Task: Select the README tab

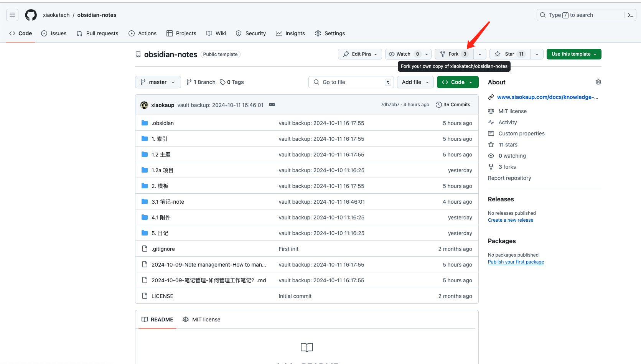Action: 157,320
